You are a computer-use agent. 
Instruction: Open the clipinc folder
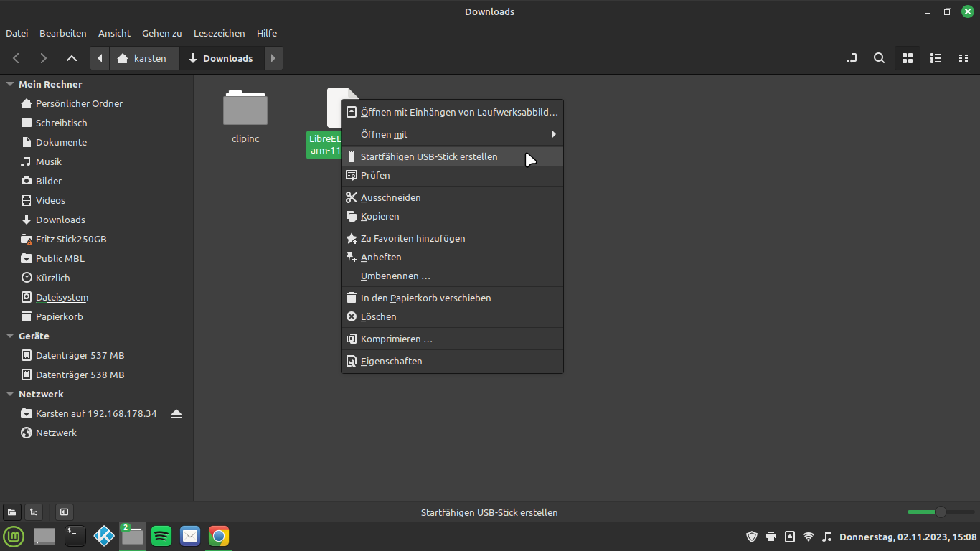click(x=245, y=116)
